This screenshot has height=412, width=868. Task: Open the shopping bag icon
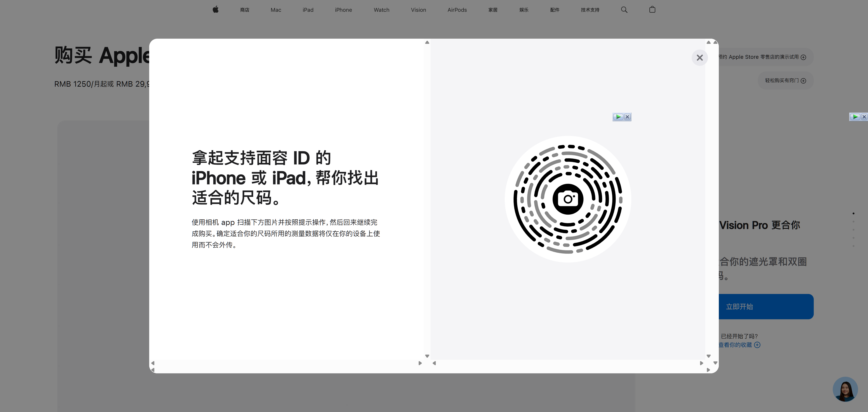coord(652,10)
